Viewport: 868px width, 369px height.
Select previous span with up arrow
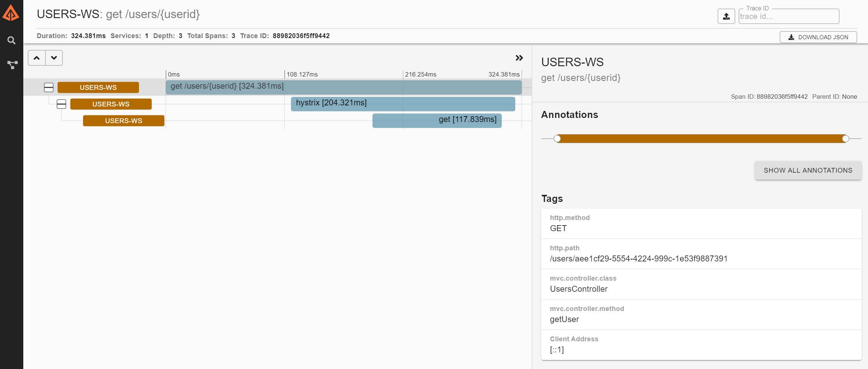[x=37, y=58]
